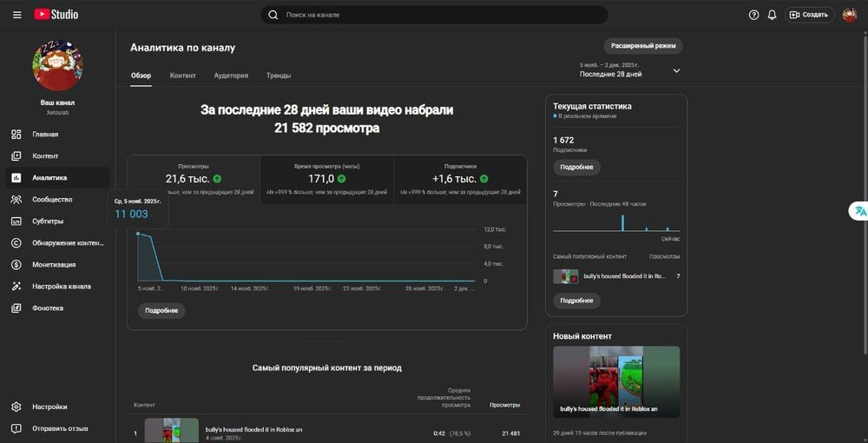
Task: Click the Главная dashboard icon
Action: click(x=16, y=134)
